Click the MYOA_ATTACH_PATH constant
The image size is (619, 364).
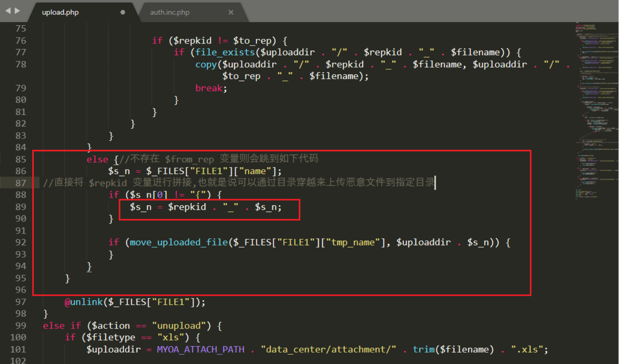[x=201, y=350]
